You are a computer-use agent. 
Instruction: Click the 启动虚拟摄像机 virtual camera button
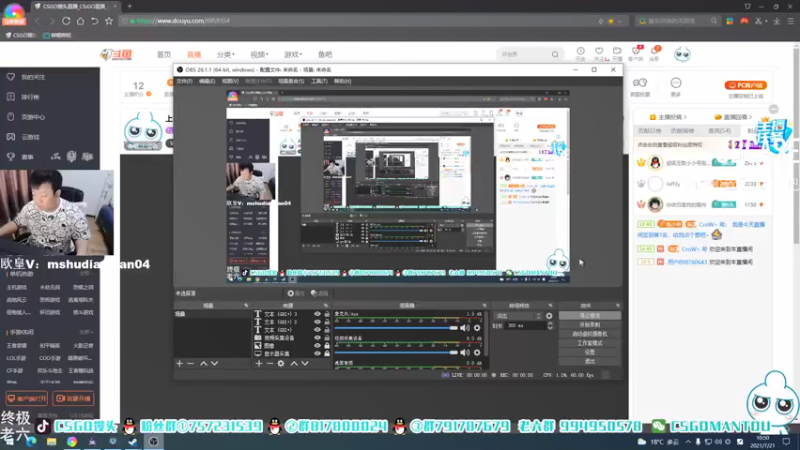coord(590,334)
